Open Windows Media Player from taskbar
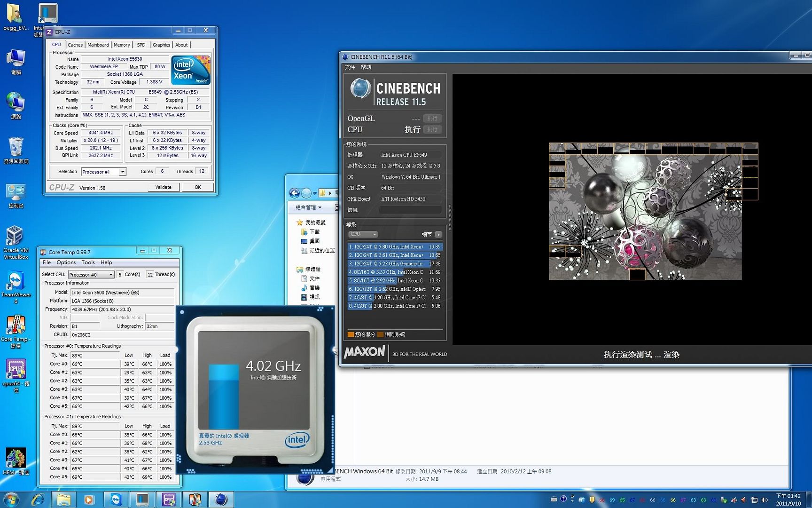 pyautogui.click(x=89, y=499)
